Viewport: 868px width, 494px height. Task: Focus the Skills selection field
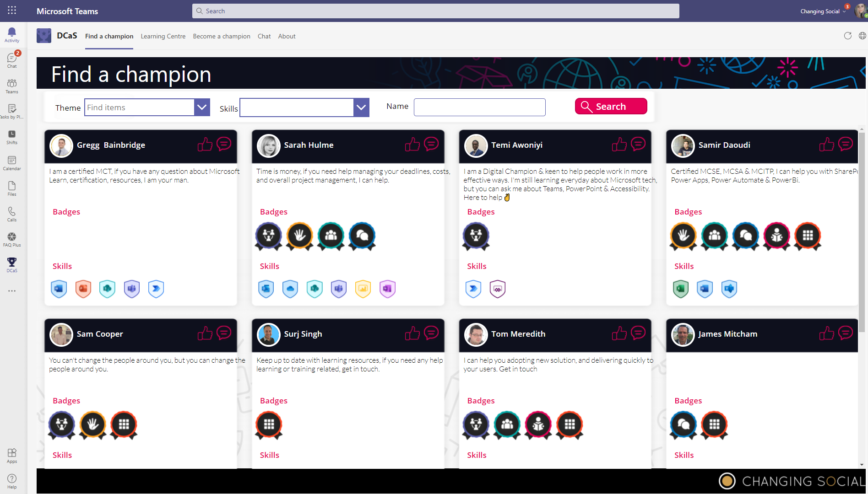[x=297, y=107]
